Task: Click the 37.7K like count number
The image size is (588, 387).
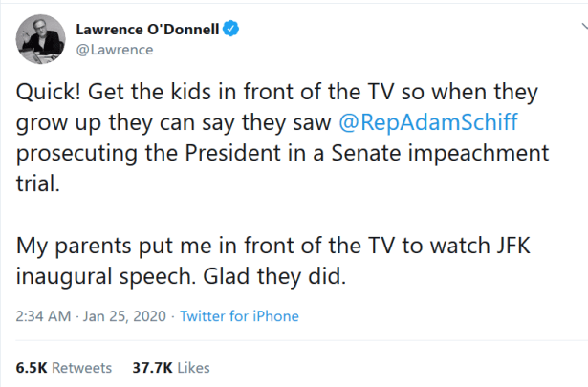Action: [149, 367]
